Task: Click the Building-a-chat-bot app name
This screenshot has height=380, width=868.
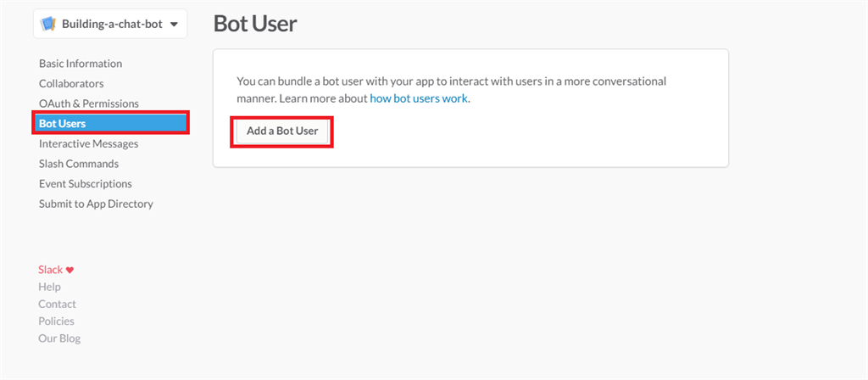Action: click(112, 24)
